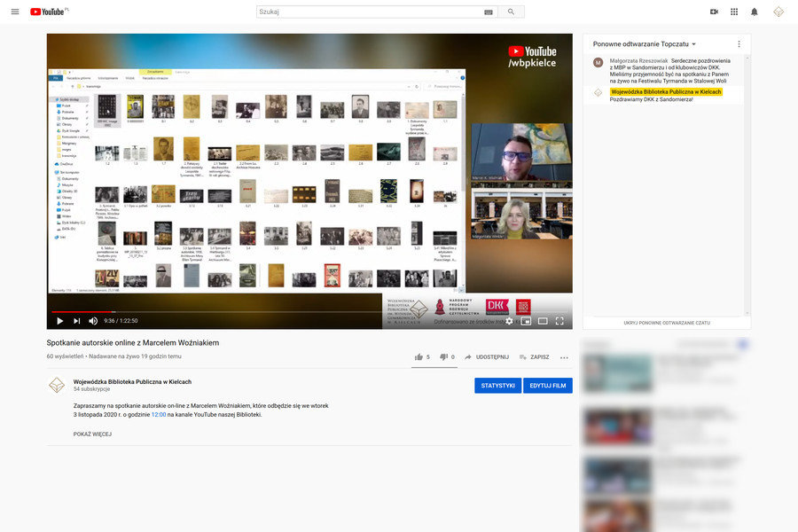Open the account avatar menu
This screenshot has width=798, height=532.
pyautogui.click(x=778, y=12)
